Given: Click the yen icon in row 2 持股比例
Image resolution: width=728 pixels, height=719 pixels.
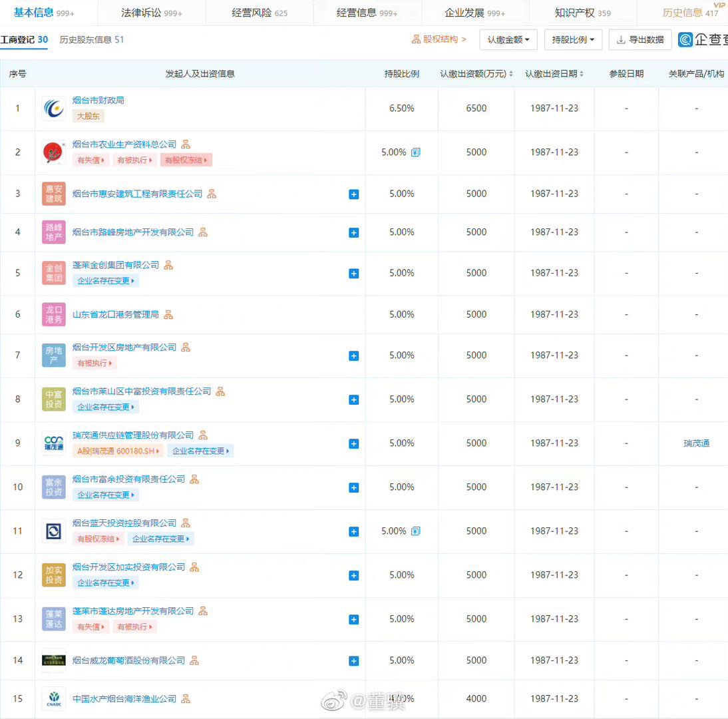Looking at the screenshot, I should point(416,152).
